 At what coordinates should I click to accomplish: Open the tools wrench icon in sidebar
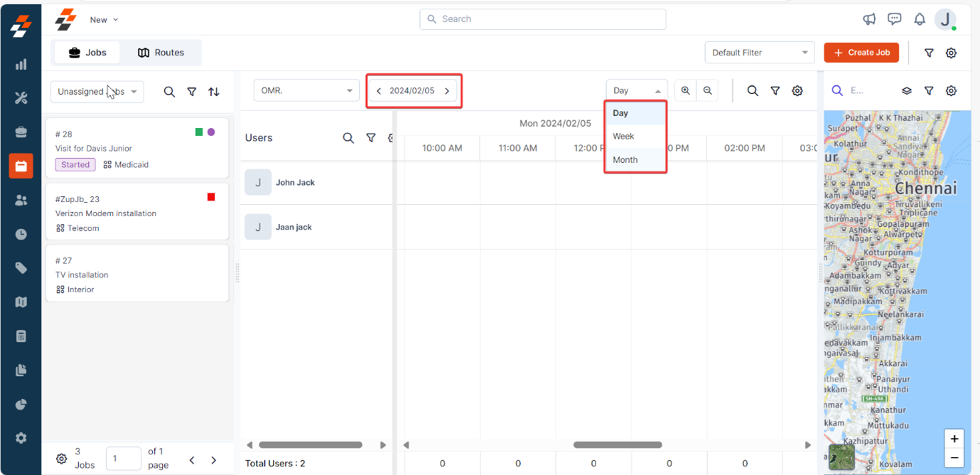click(21, 98)
